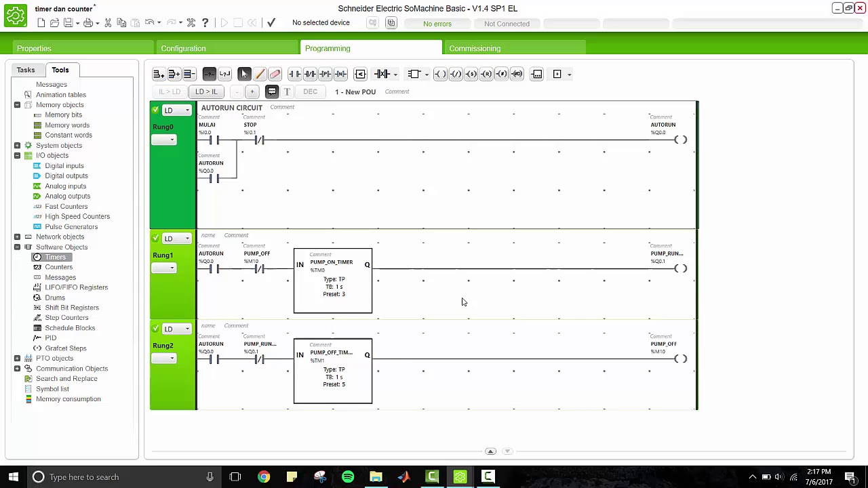Collapse the Software Objects tree node
This screenshot has height=488, width=868.
(x=17, y=247)
